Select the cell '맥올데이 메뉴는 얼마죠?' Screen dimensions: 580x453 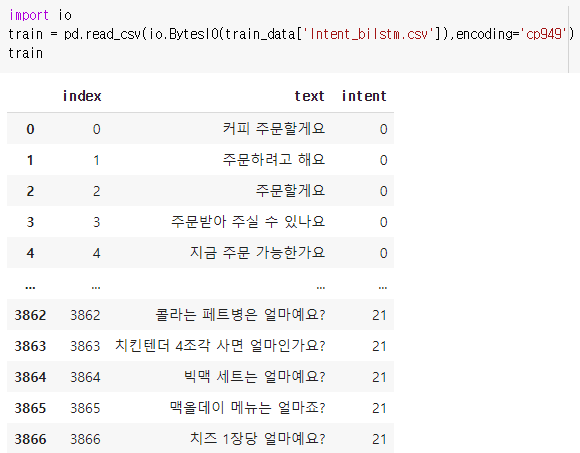click(247, 408)
